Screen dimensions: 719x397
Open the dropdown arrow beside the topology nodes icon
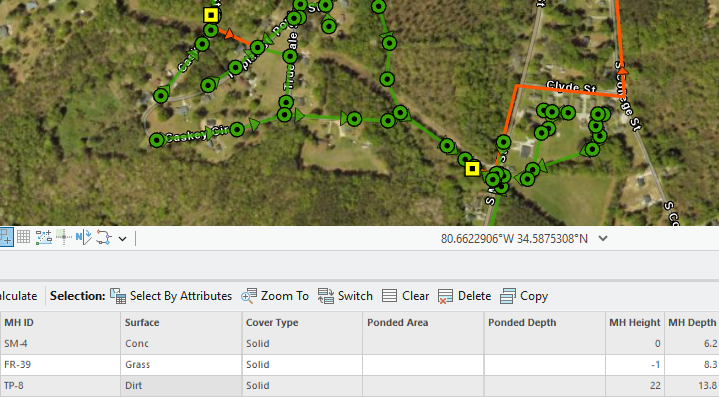122,239
